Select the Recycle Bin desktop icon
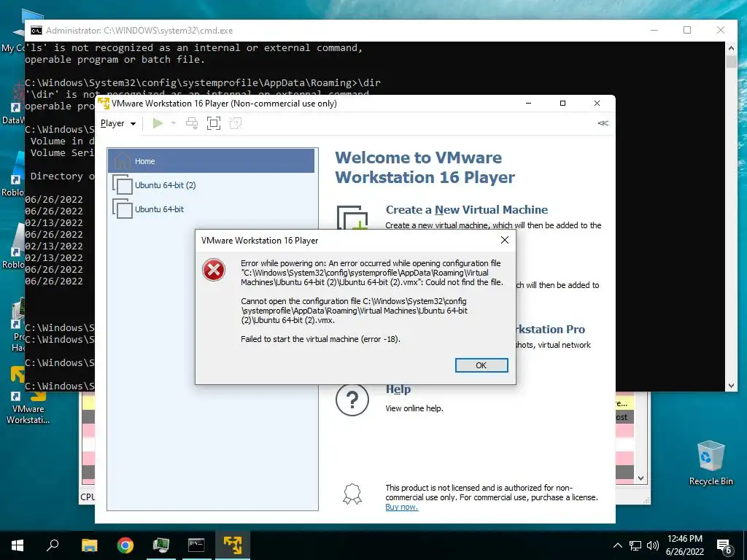The width and height of the screenshot is (747, 560). (x=711, y=462)
